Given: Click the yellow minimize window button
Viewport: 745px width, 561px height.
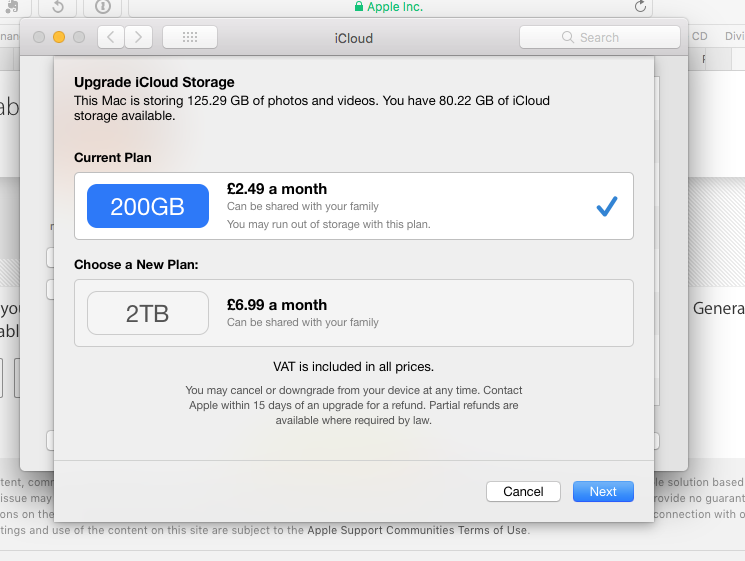Looking at the screenshot, I should point(59,38).
